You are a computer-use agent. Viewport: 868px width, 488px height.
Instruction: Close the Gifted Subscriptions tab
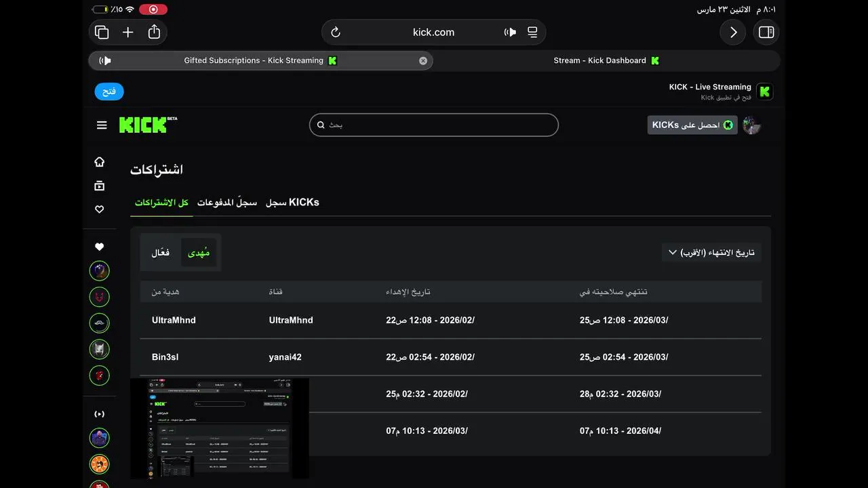423,60
